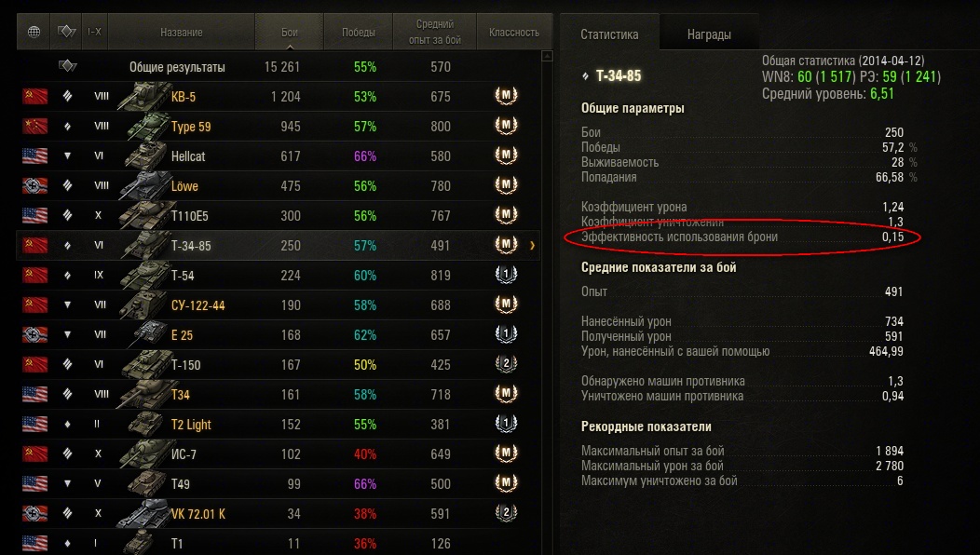This screenshot has height=555, width=980.
Task: Click German flag icon on Löwe row
Action: [x=35, y=185]
